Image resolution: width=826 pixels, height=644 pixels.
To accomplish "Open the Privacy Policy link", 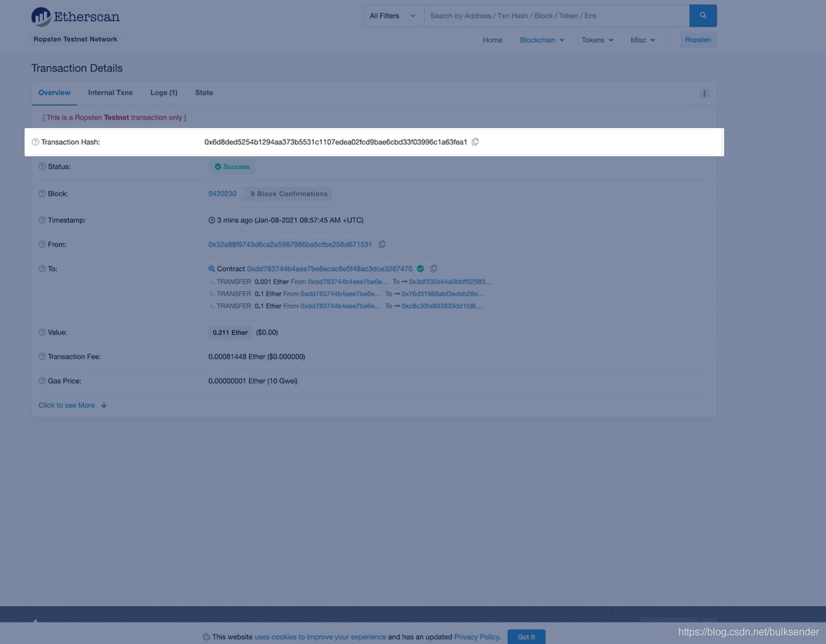I will point(477,636).
